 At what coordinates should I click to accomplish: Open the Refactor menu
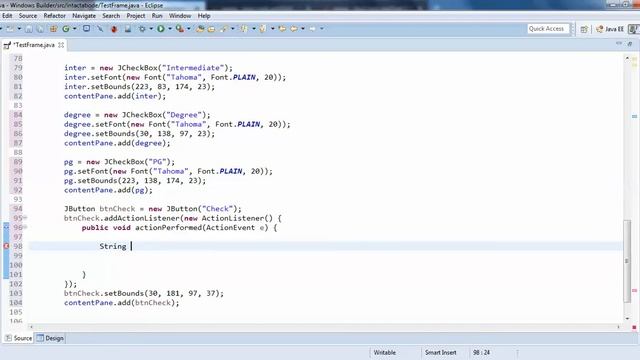pos(55,16)
